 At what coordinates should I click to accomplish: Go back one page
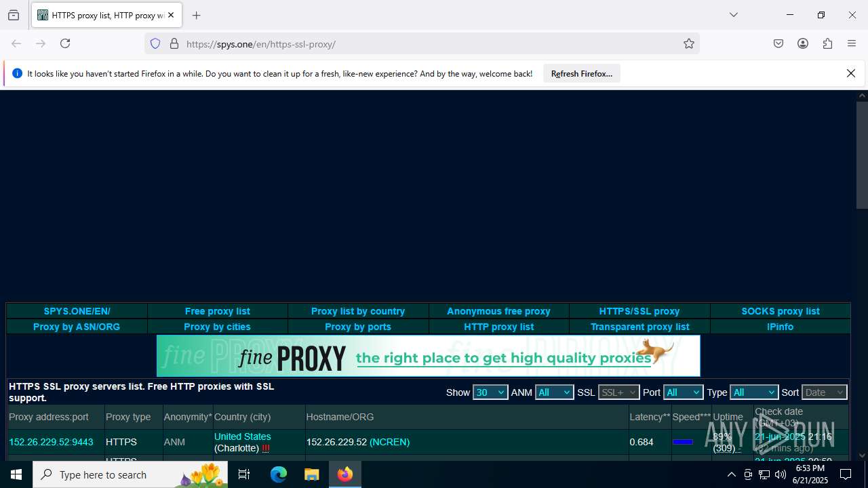coord(16,43)
